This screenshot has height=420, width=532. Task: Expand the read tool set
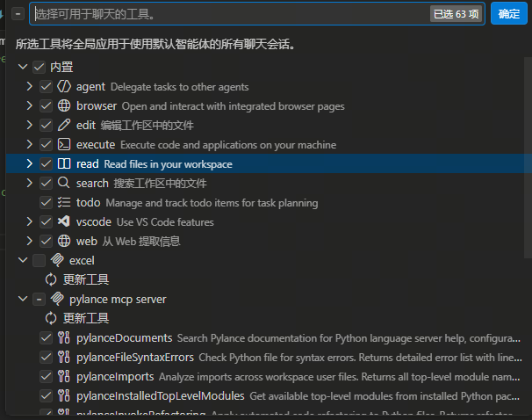pos(30,163)
